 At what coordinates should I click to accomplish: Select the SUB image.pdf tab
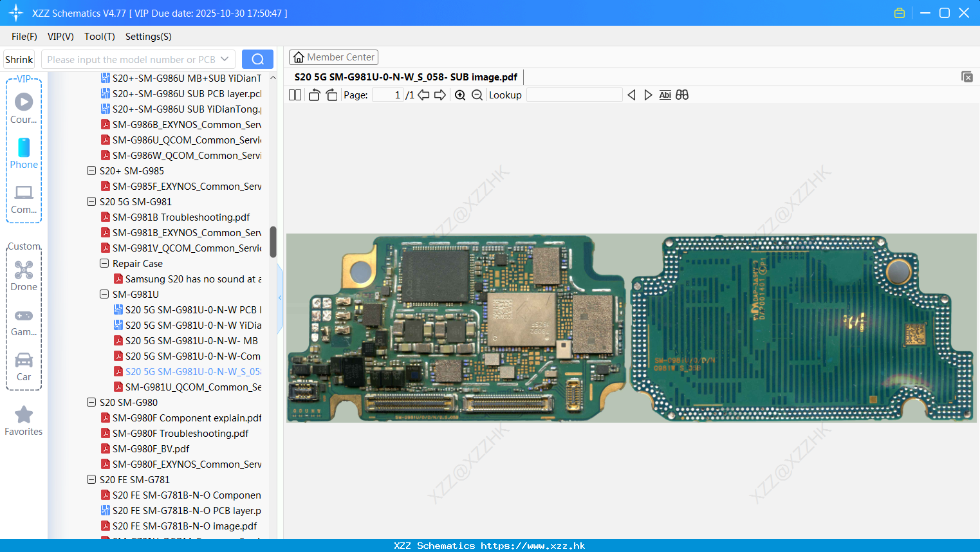click(406, 77)
